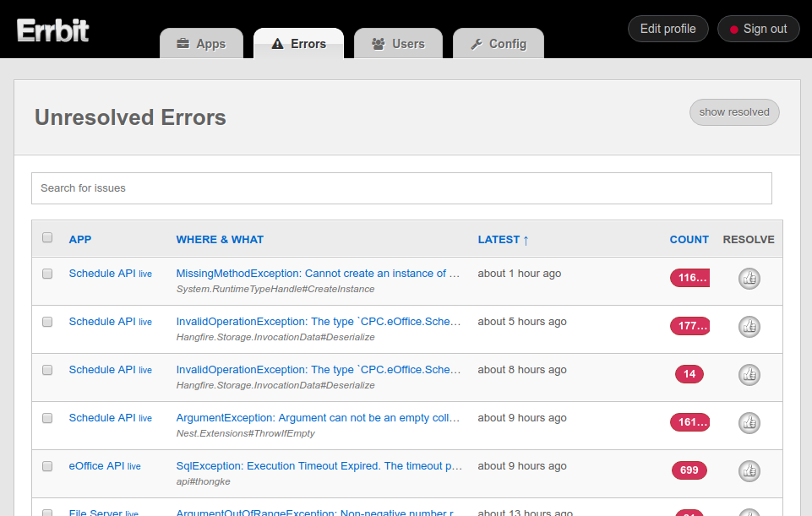Click 'System.RuntimeTypeHandle#CreateInstance' text

pos(275,289)
